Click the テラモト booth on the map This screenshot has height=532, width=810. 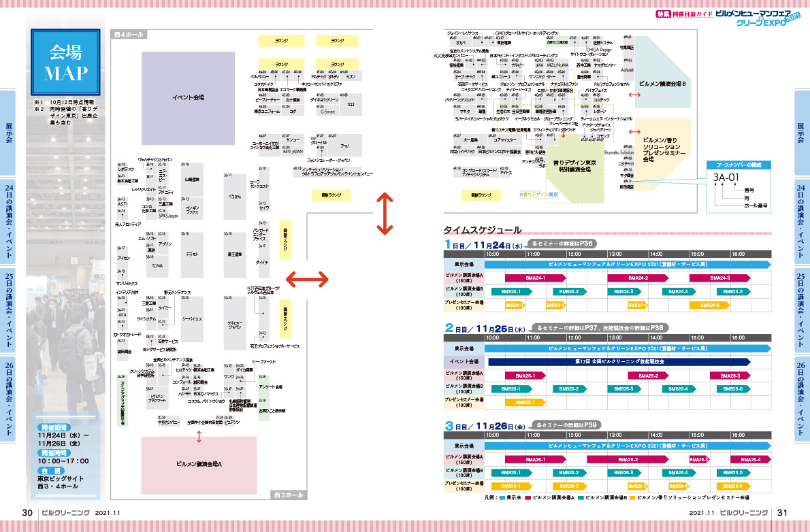click(192, 254)
